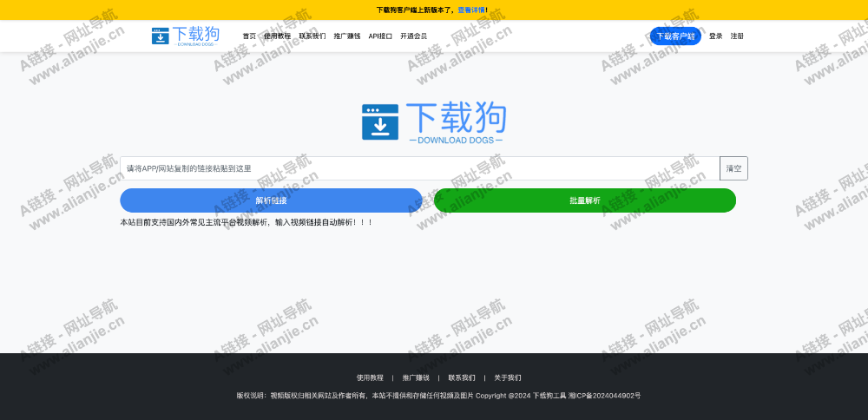Screen dimensions: 868x420
Task: Click the large 下载狗 DOWNLOAD DOGS center logo
Action: 433,124
